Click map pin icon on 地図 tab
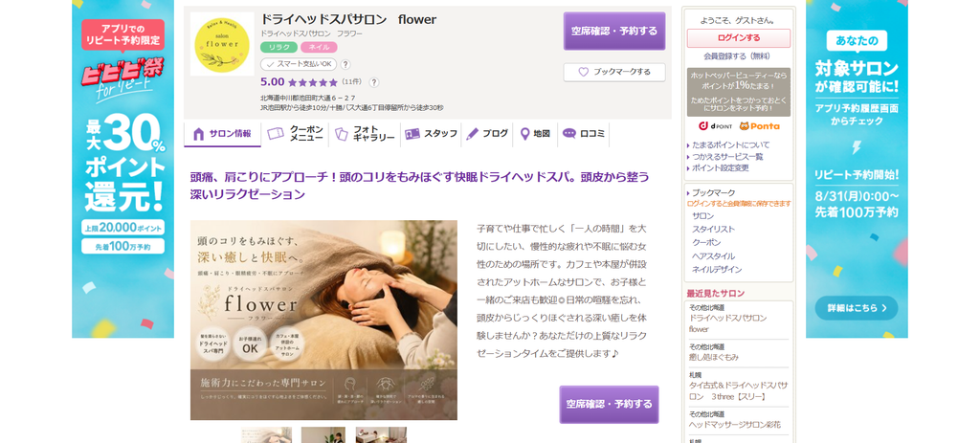This screenshot has height=443, width=980. [525, 134]
